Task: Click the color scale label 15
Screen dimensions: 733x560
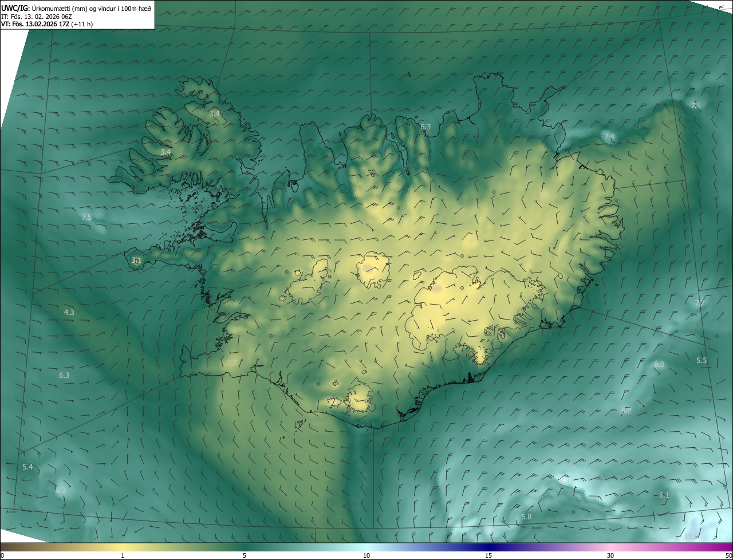Action: pos(488,555)
